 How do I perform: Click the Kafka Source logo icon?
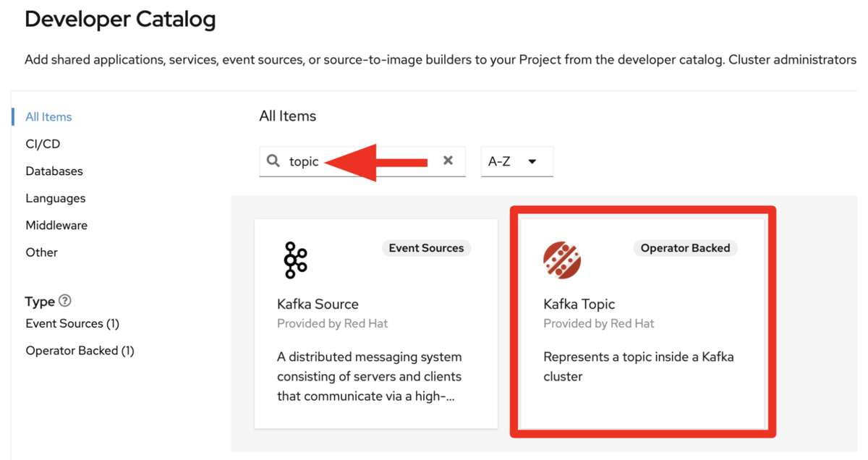pos(295,260)
